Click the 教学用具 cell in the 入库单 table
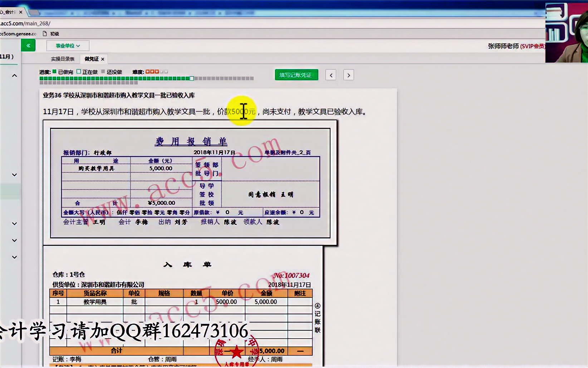 95,302
